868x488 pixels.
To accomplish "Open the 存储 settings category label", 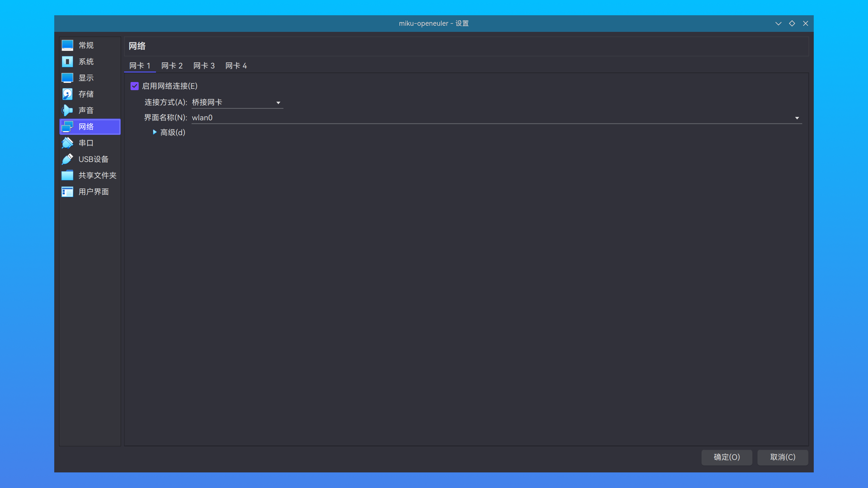I will point(86,94).
